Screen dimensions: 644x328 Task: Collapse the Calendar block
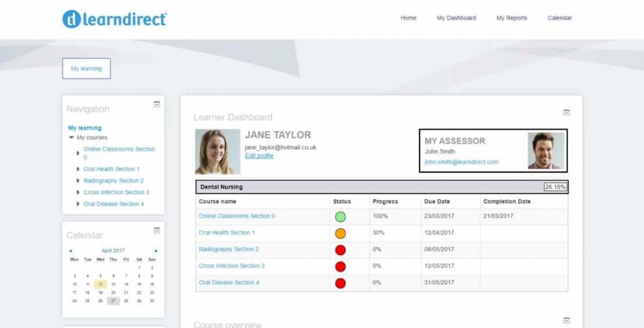157,231
